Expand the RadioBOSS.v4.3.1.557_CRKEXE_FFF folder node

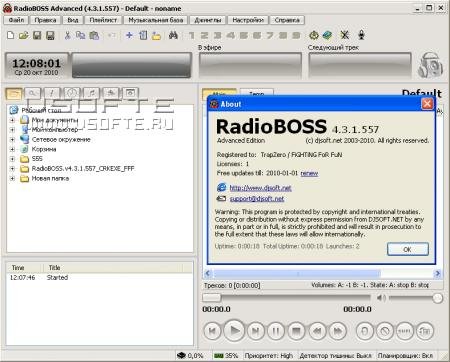pyautogui.click(x=12, y=169)
